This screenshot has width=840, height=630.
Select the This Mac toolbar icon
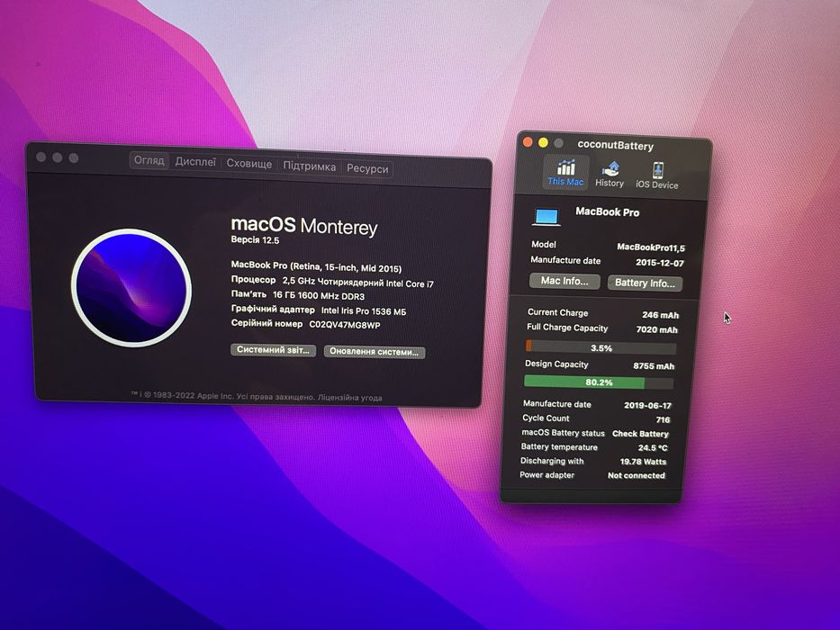pyautogui.click(x=565, y=172)
